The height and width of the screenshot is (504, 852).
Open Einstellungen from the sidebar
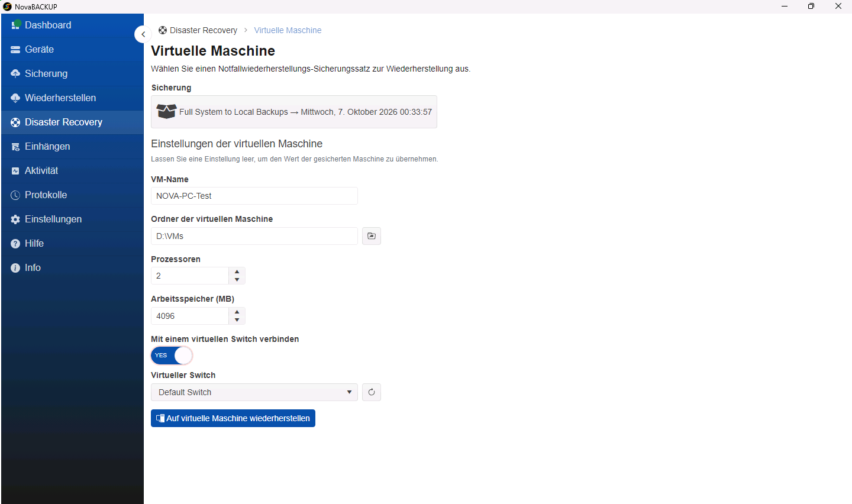pos(72,219)
